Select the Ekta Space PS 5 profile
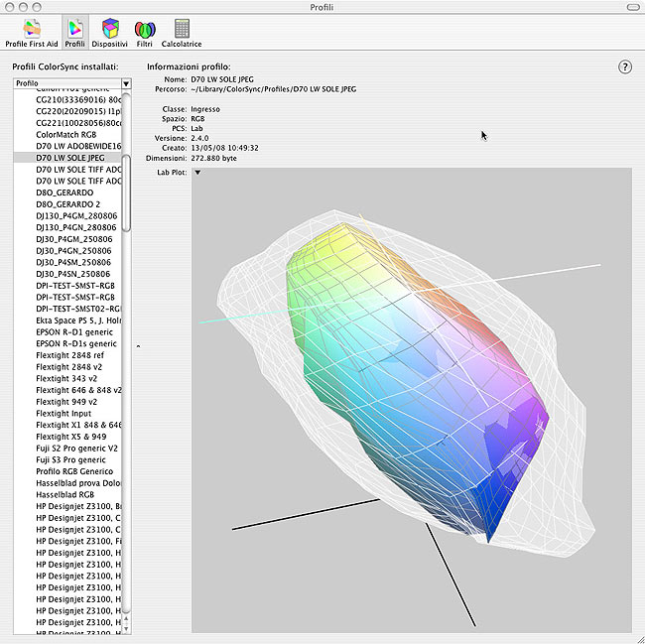 coord(67,321)
